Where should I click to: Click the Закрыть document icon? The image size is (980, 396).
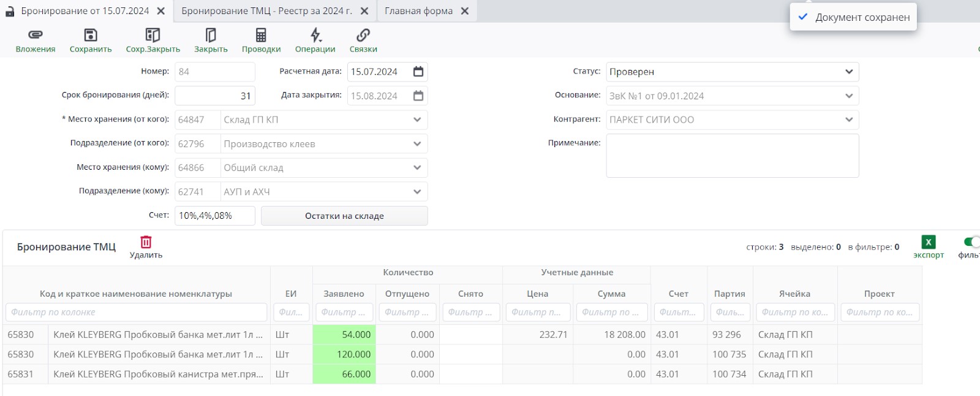pos(211,35)
